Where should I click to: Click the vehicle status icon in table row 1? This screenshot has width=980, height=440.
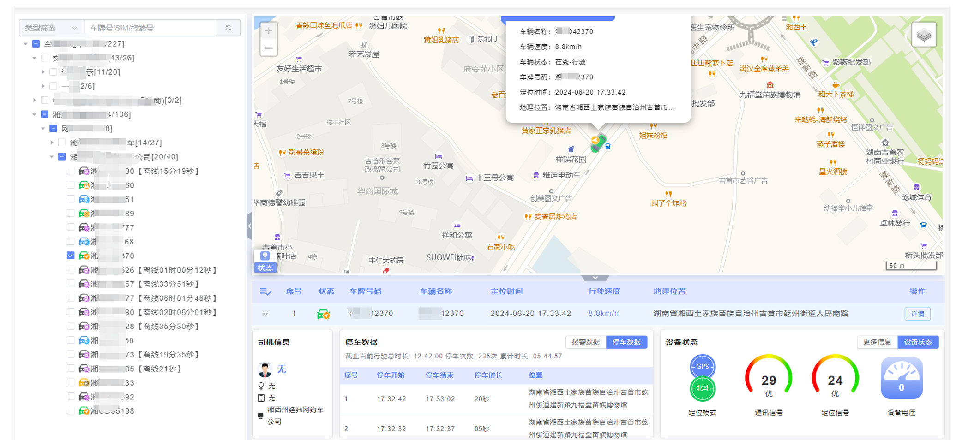tap(323, 314)
